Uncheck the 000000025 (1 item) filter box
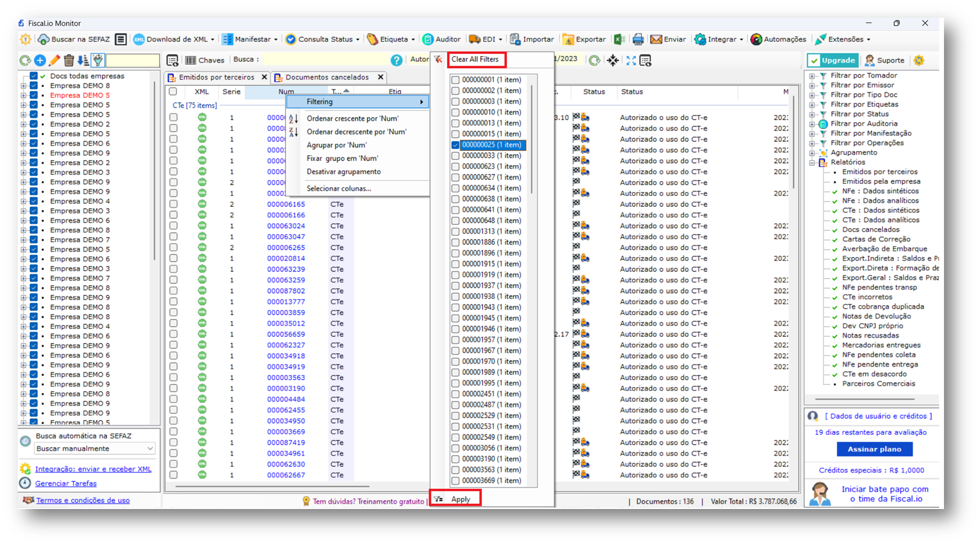Viewport: 980px width, 545px height. 456,145
